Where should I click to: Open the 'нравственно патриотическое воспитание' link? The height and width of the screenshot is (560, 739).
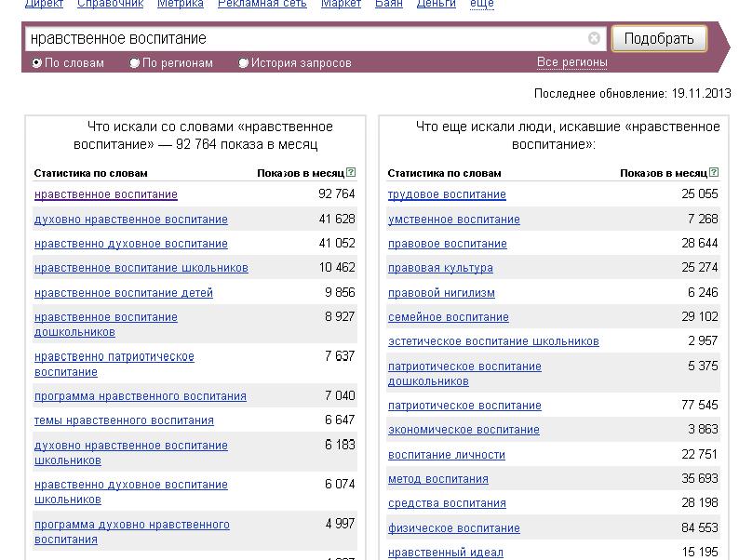coord(114,364)
